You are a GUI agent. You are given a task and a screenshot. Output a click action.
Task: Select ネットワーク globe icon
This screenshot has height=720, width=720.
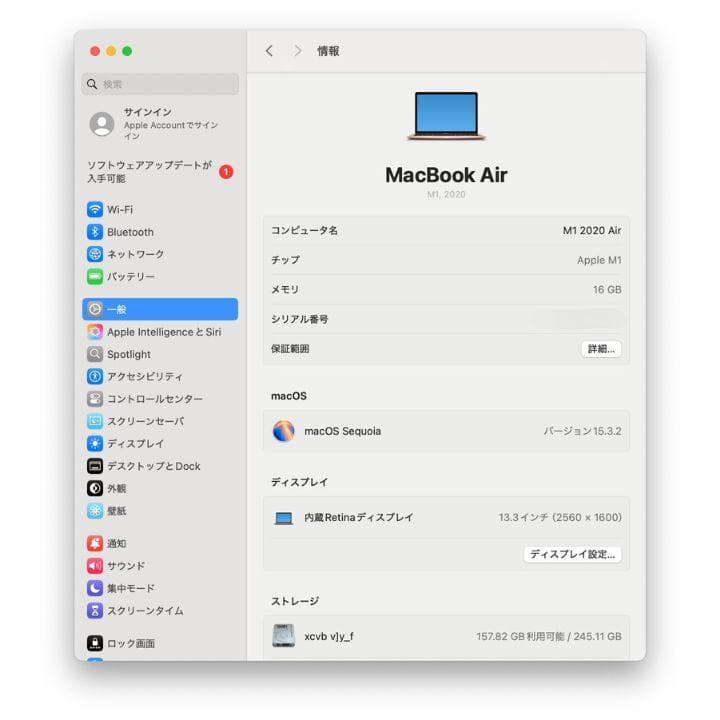click(x=95, y=254)
